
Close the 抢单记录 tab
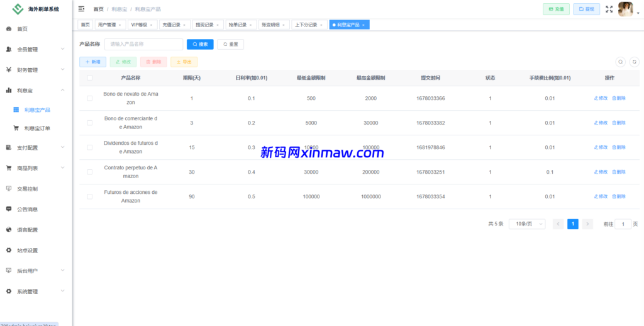(x=250, y=25)
